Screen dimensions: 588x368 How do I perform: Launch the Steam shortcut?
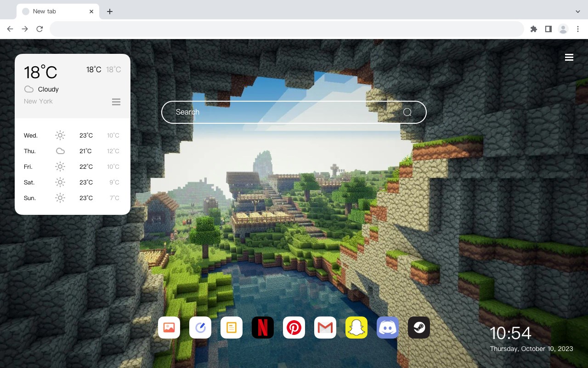(419, 328)
